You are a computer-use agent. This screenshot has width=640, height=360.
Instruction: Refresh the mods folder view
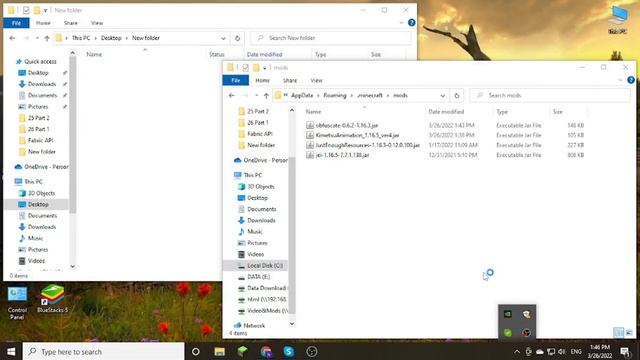pos(457,96)
